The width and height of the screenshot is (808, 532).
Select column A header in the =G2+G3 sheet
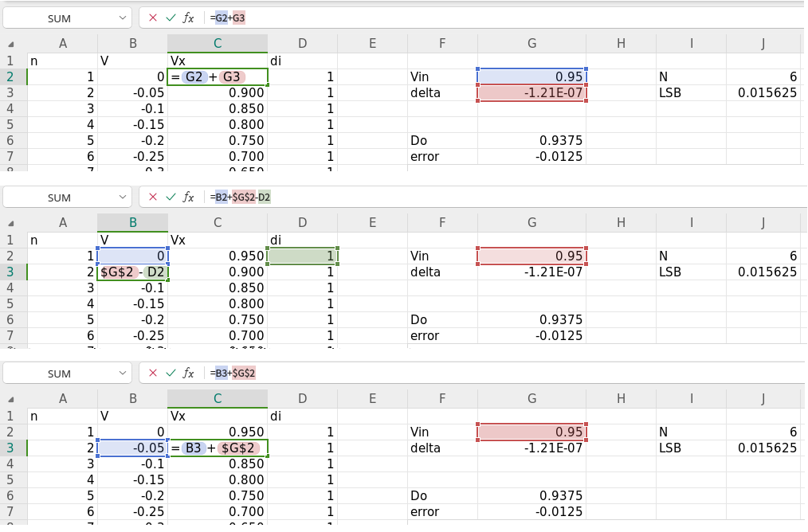click(x=62, y=43)
